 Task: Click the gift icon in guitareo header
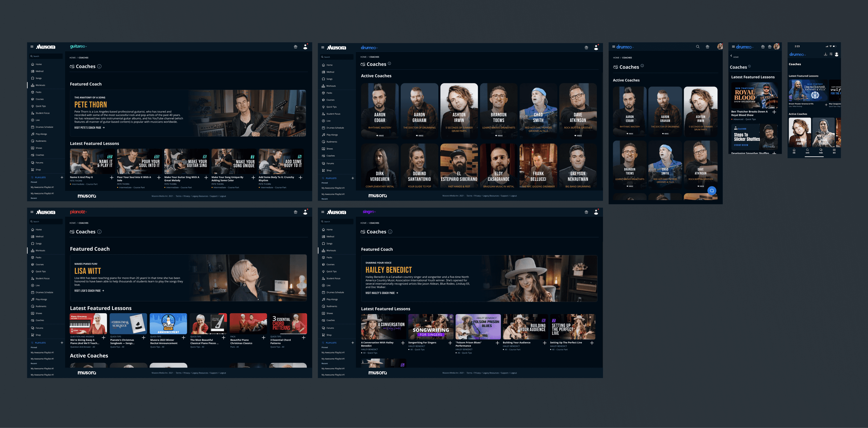(x=295, y=47)
